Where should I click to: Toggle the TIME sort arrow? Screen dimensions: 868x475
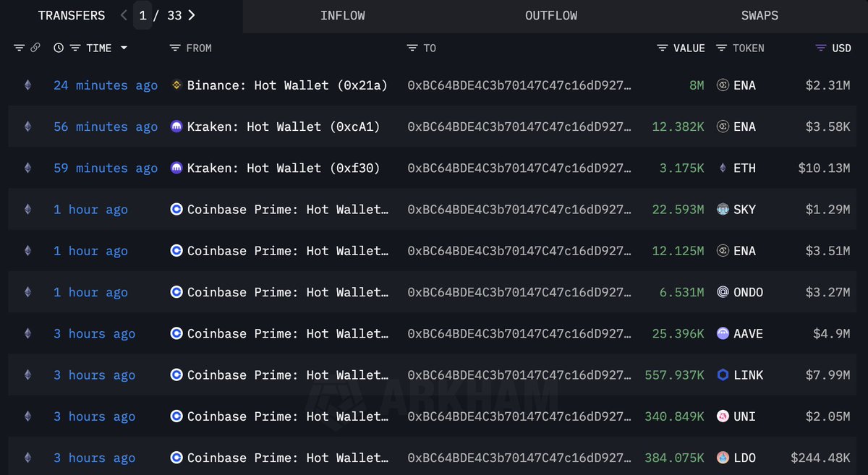(124, 48)
